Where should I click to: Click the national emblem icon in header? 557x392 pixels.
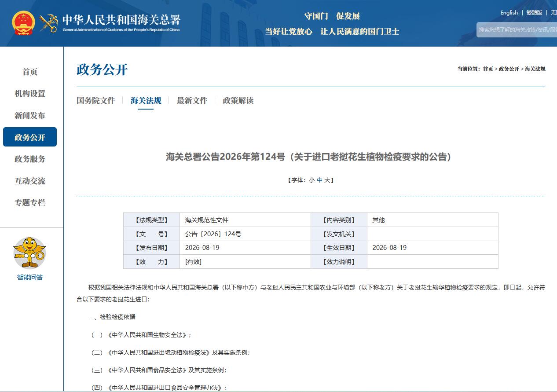click(23, 23)
